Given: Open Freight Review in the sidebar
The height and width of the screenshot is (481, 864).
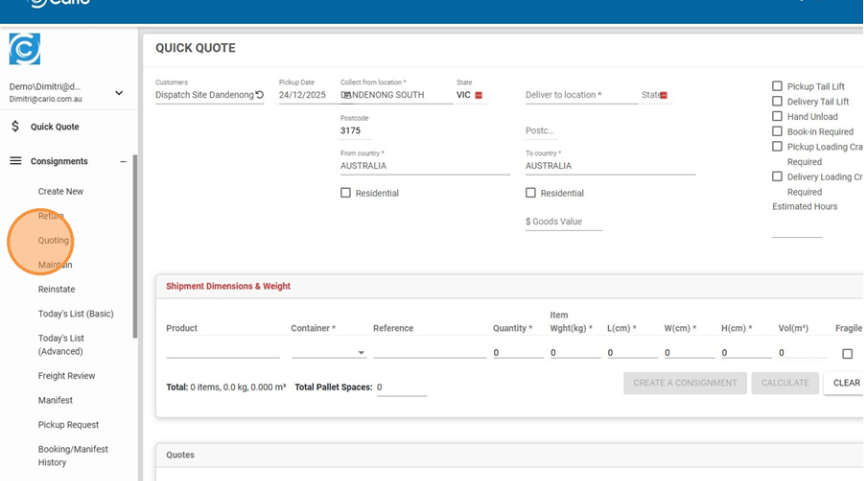Looking at the screenshot, I should click(66, 376).
